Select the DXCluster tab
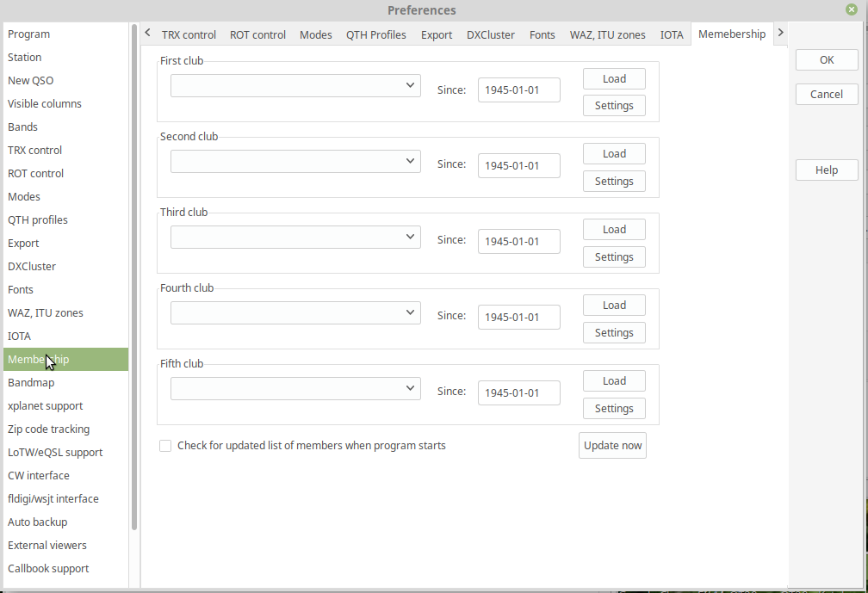This screenshot has width=868, height=593. coord(491,34)
